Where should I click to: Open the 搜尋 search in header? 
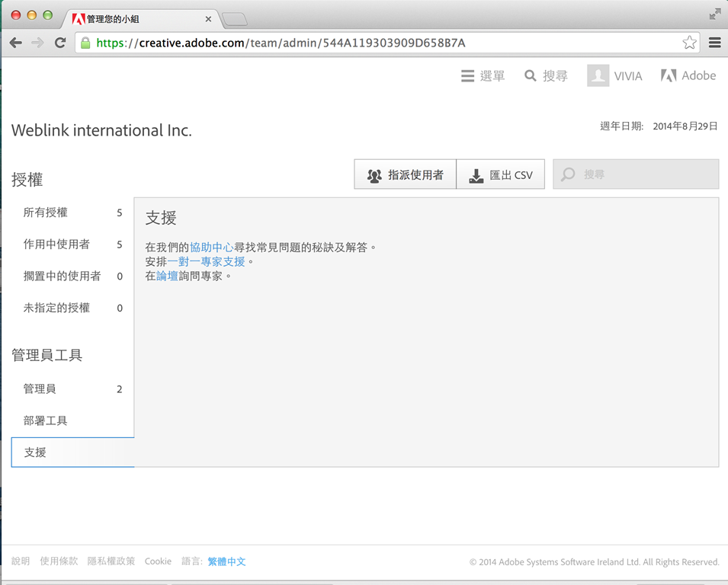pos(546,75)
